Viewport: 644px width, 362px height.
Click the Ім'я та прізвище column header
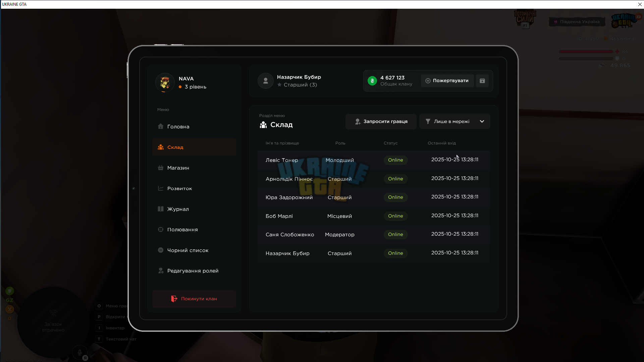(282, 143)
